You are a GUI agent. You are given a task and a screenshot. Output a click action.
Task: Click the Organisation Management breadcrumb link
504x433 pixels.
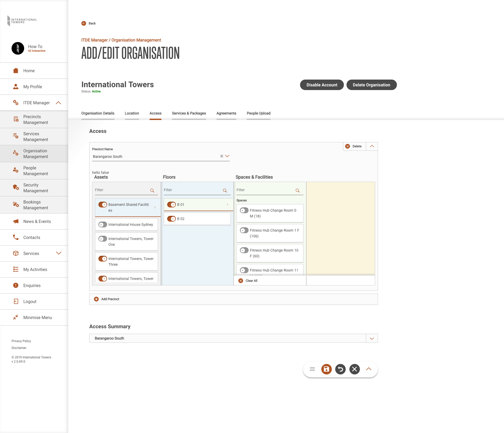(x=136, y=40)
